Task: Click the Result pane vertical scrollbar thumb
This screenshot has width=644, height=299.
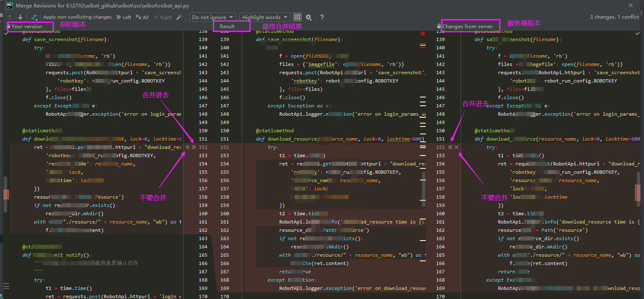Action: coord(424,189)
